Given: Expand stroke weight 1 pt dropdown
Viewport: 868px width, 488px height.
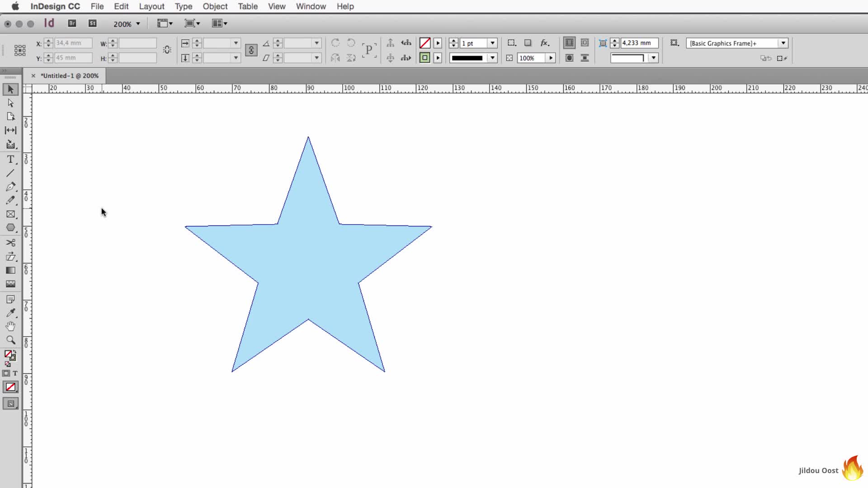Looking at the screenshot, I should [492, 43].
